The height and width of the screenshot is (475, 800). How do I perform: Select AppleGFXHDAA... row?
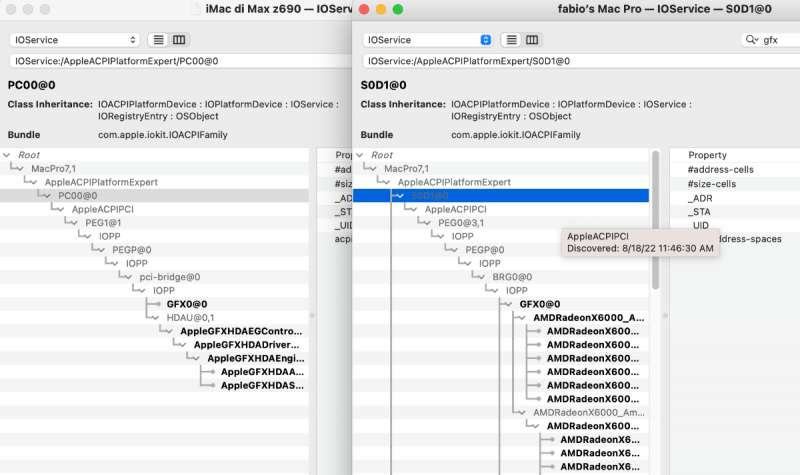[x=262, y=372]
